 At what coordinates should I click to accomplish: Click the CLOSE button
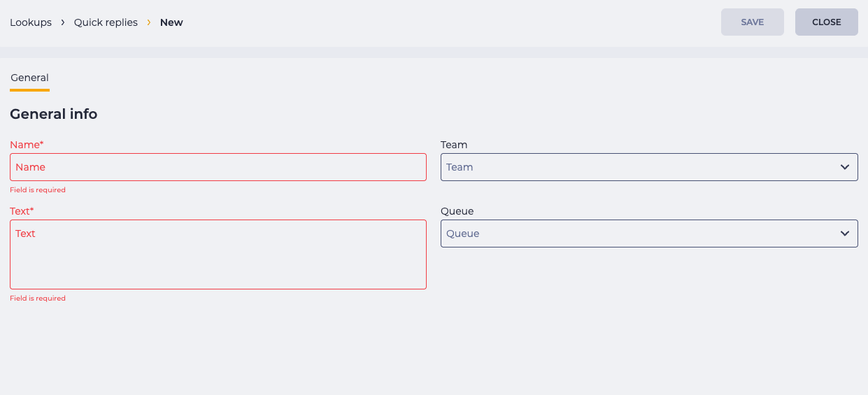coord(827,22)
